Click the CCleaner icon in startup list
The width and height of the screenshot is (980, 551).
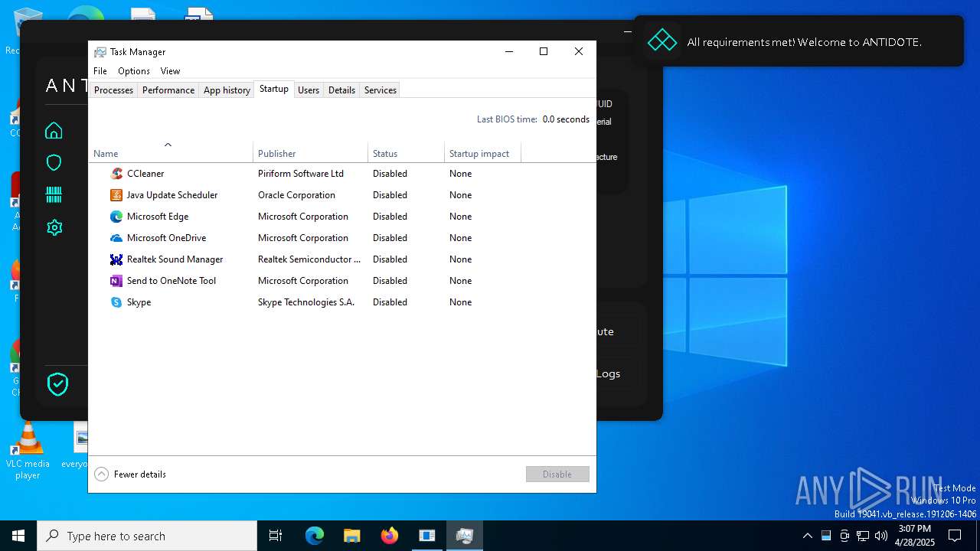(116, 174)
